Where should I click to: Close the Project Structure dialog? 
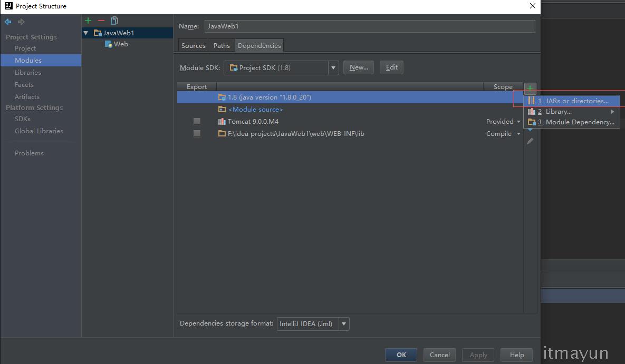point(533,6)
